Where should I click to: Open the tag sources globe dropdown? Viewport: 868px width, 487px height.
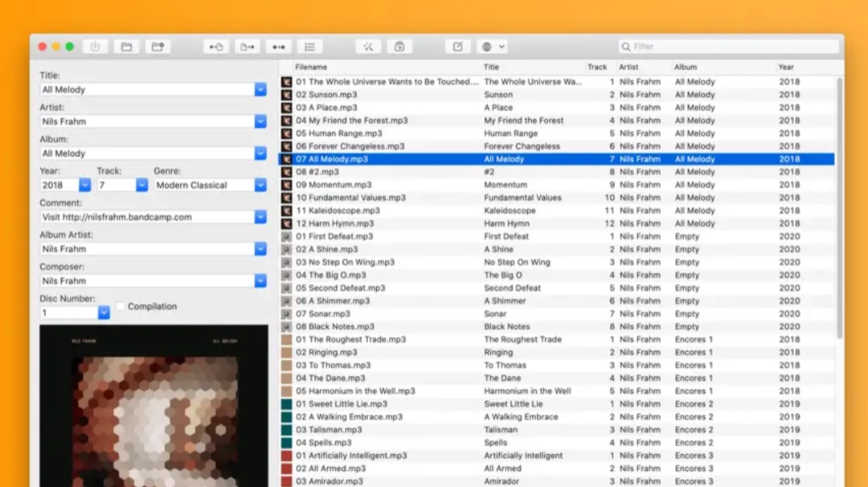click(491, 47)
